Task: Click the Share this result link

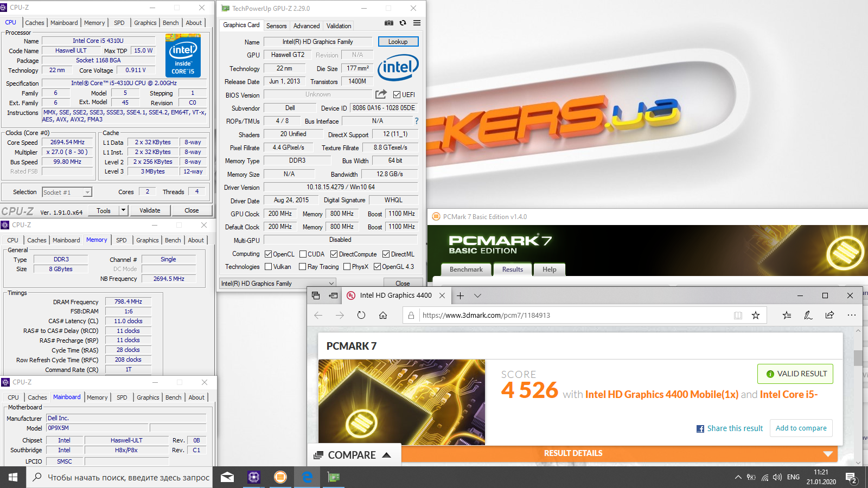Action: (730, 428)
